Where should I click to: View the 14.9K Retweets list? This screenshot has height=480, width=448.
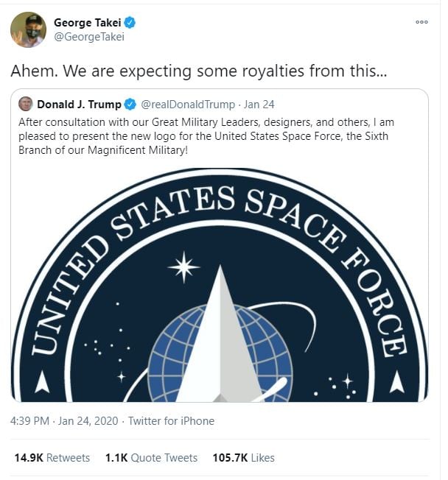click(52, 457)
